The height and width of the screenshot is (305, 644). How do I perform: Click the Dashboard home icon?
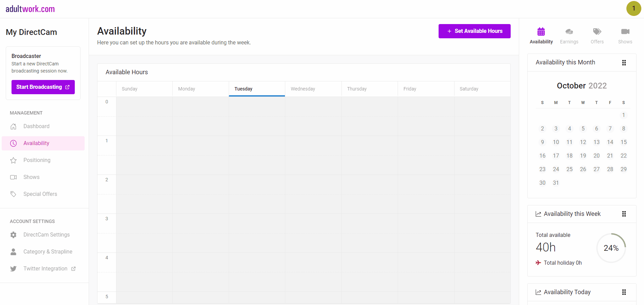click(14, 126)
